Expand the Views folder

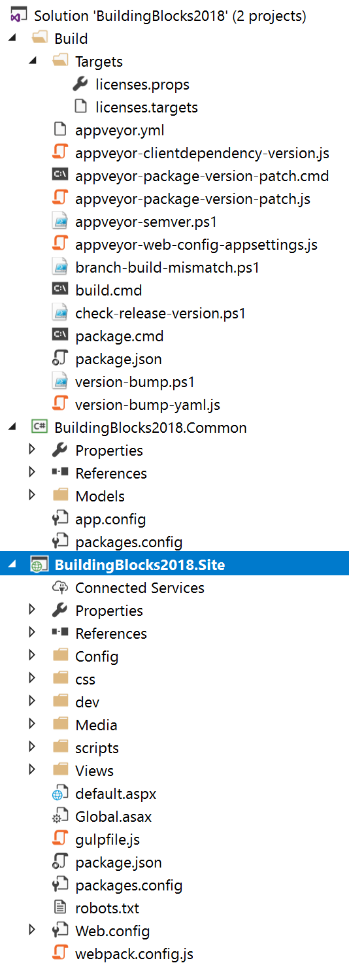(33, 770)
